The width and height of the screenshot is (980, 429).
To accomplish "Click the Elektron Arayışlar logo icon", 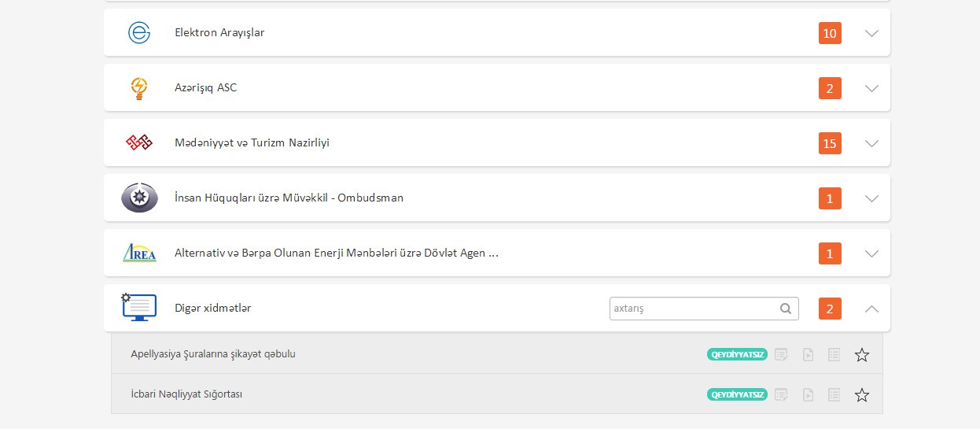I will 139,33.
